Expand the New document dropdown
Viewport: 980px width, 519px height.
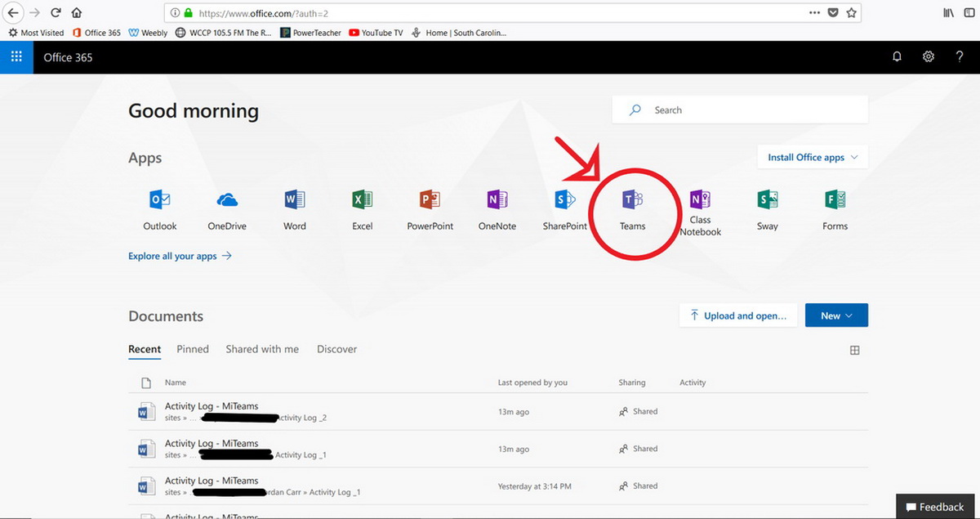(x=836, y=315)
